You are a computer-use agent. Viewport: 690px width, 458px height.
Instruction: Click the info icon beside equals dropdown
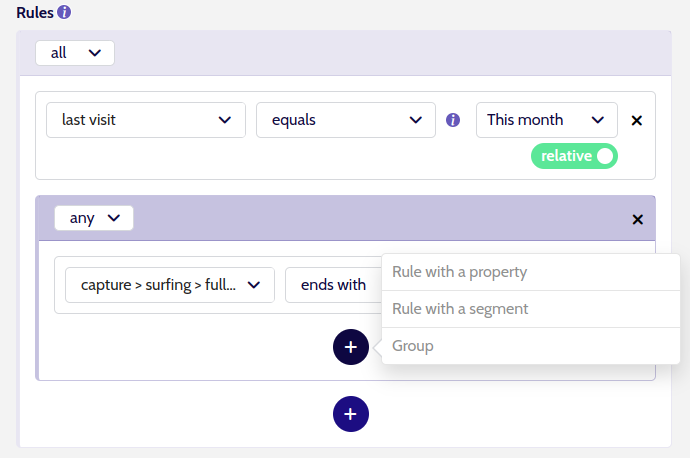pyautogui.click(x=453, y=120)
